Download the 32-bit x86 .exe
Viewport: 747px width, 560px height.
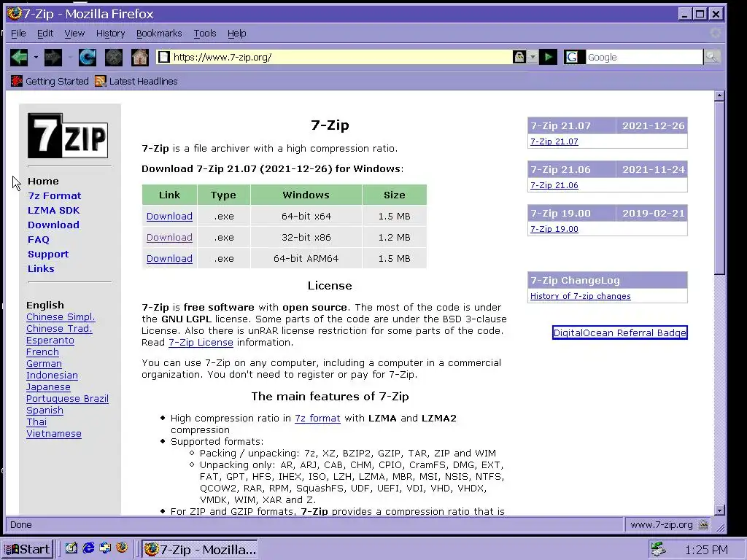tap(169, 237)
